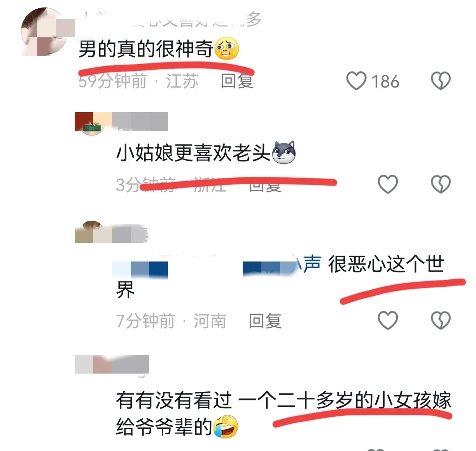This screenshot has width=476, height=451.
Task: Open avatar of 小姑娘更喜欢老头 commenter
Action: [89, 124]
